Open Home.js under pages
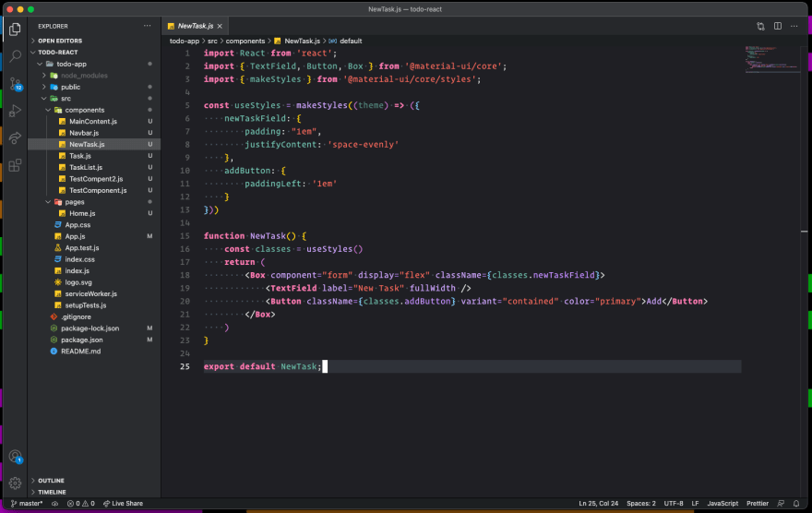The width and height of the screenshot is (812, 513). coord(94,213)
